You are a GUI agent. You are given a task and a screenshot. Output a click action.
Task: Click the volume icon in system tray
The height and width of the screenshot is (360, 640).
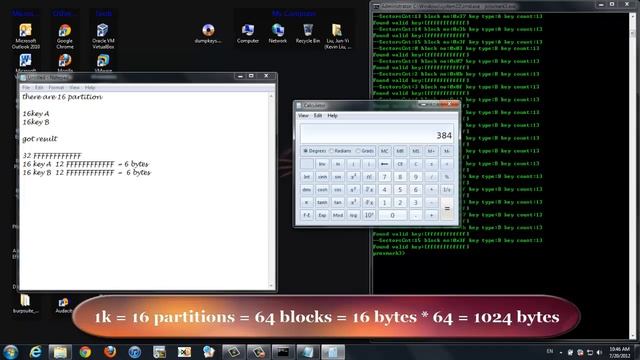pyautogui.click(x=599, y=352)
